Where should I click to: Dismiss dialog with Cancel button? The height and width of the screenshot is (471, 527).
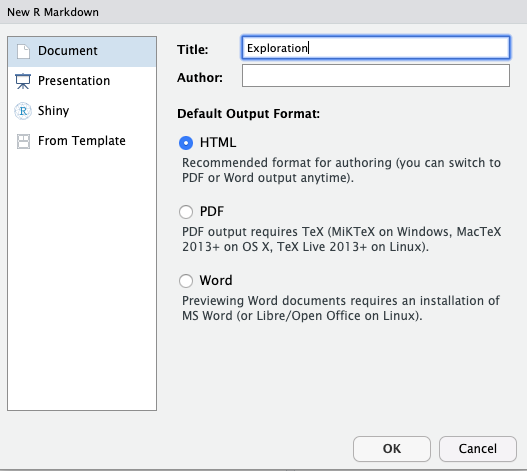point(478,449)
